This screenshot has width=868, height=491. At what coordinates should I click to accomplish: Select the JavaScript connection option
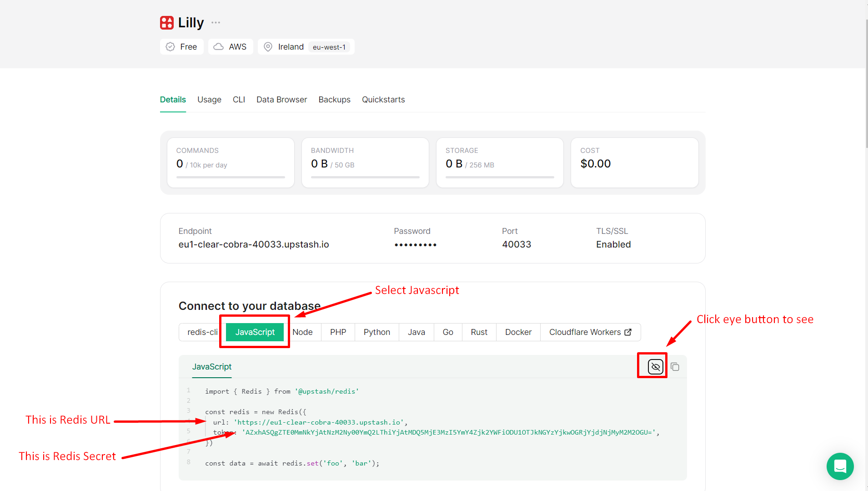[x=255, y=332]
